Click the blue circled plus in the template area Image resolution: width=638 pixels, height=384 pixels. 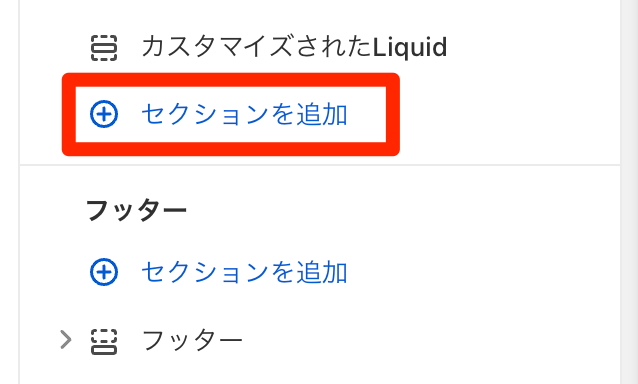(x=104, y=114)
